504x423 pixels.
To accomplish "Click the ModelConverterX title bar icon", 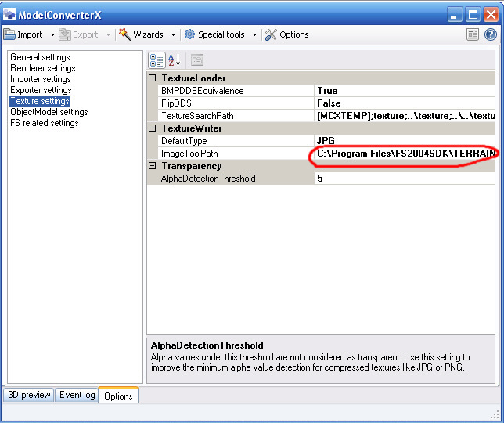I will 9,14.
